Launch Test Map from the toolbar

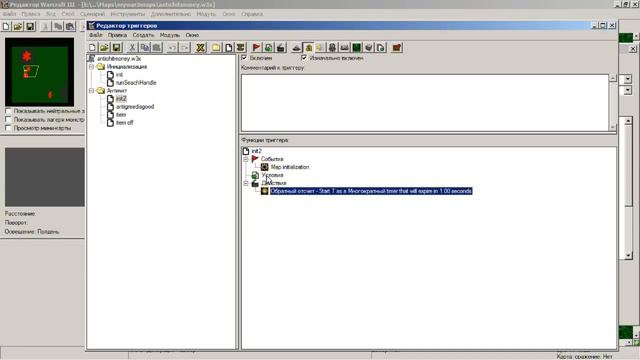click(x=396, y=48)
